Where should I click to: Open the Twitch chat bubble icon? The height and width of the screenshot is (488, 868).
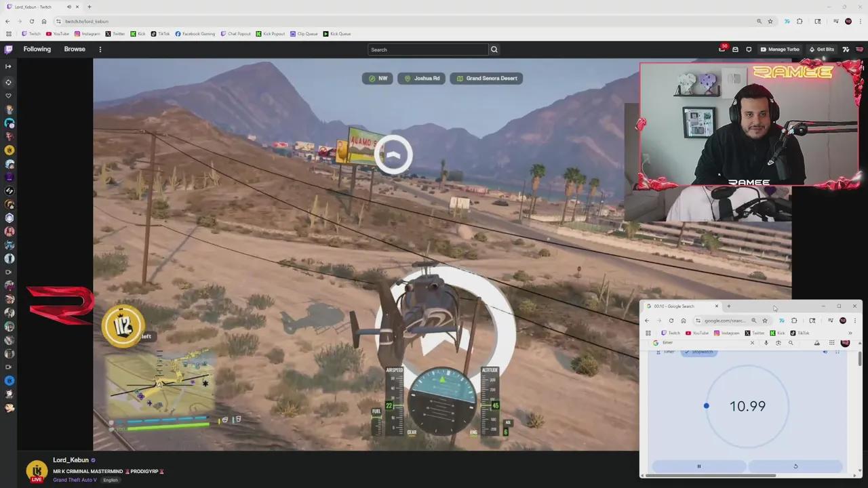[x=749, y=49]
